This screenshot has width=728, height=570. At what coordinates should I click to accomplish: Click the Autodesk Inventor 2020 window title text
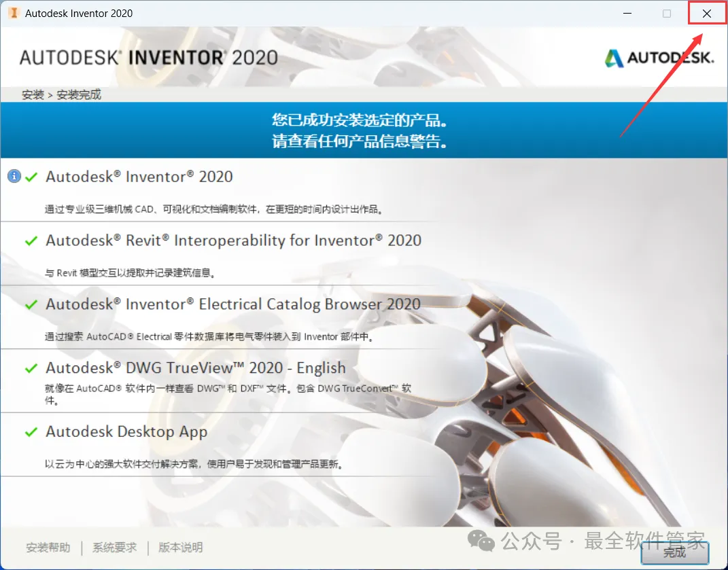tap(79, 14)
